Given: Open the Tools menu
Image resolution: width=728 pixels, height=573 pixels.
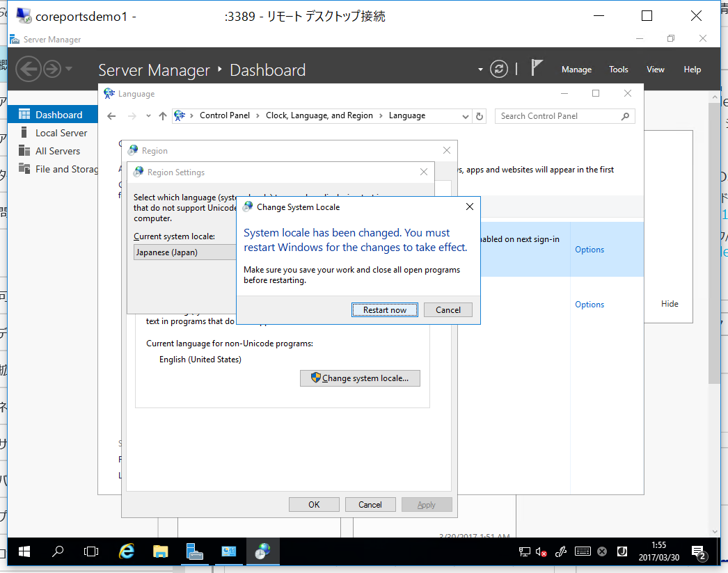Looking at the screenshot, I should click(x=619, y=70).
